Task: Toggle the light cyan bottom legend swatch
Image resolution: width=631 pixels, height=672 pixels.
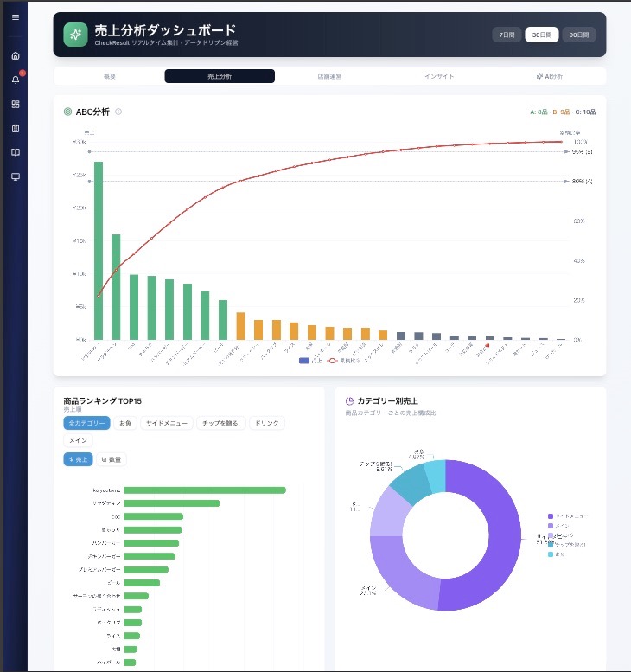Action: [551, 554]
